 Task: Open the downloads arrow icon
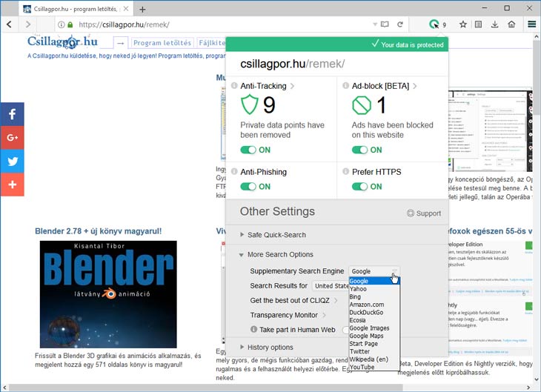(x=494, y=24)
